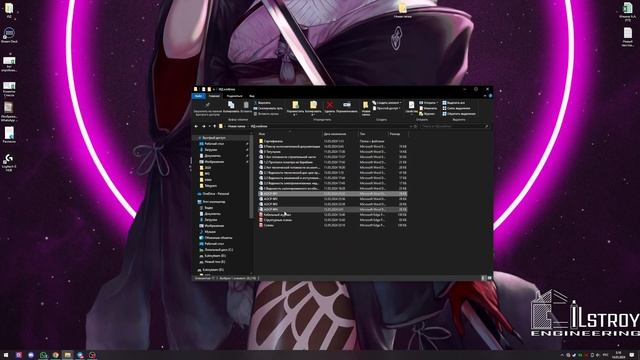The width and height of the screenshot is (640, 360).
Task: Open the Recent locations dropdown arrow
Action: 209,127
